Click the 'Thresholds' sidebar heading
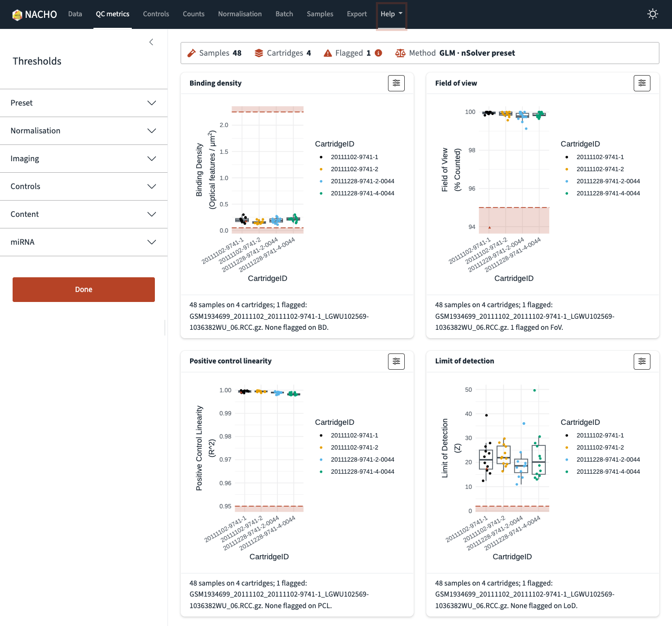The image size is (672, 626). click(37, 61)
